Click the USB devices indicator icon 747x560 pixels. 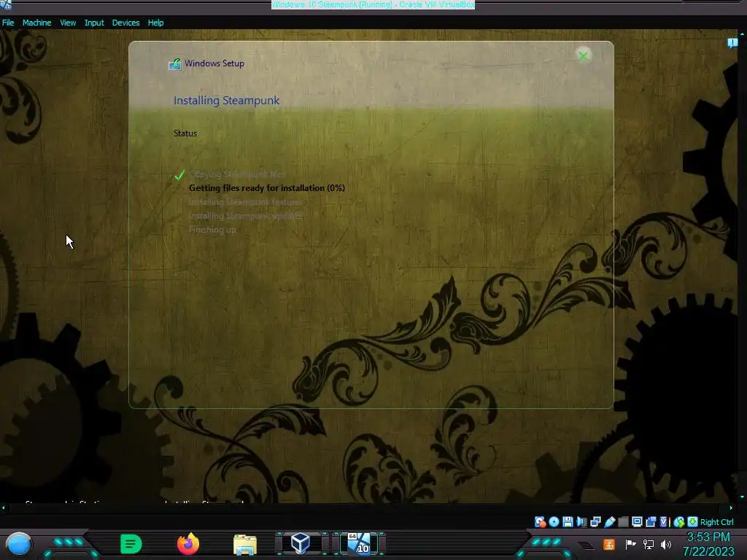pyautogui.click(x=609, y=522)
